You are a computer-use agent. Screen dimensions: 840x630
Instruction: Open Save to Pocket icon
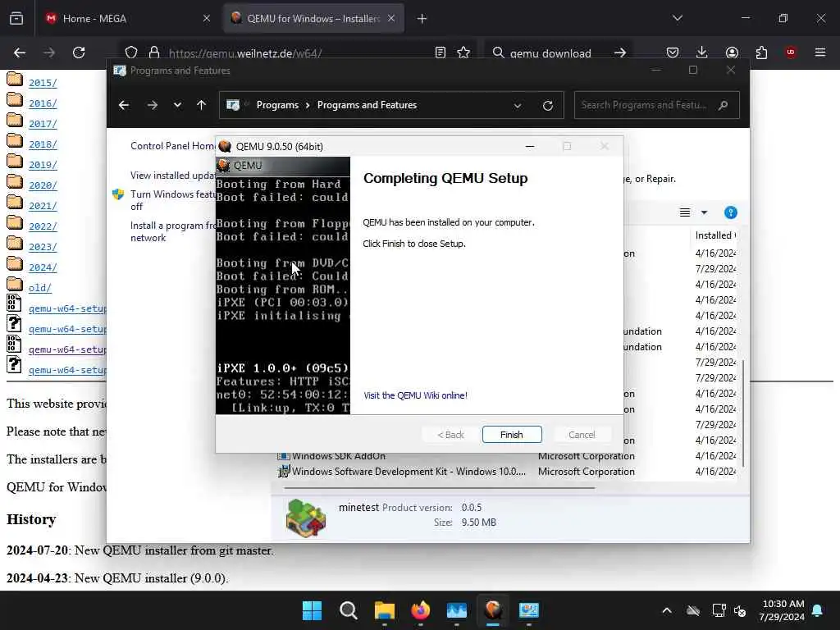(x=673, y=52)
